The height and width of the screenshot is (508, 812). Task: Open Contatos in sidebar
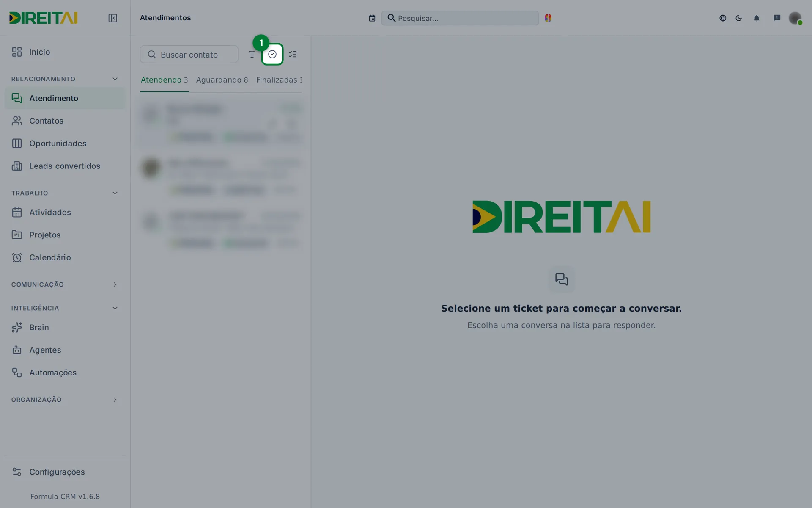click(x=65, y=121)
